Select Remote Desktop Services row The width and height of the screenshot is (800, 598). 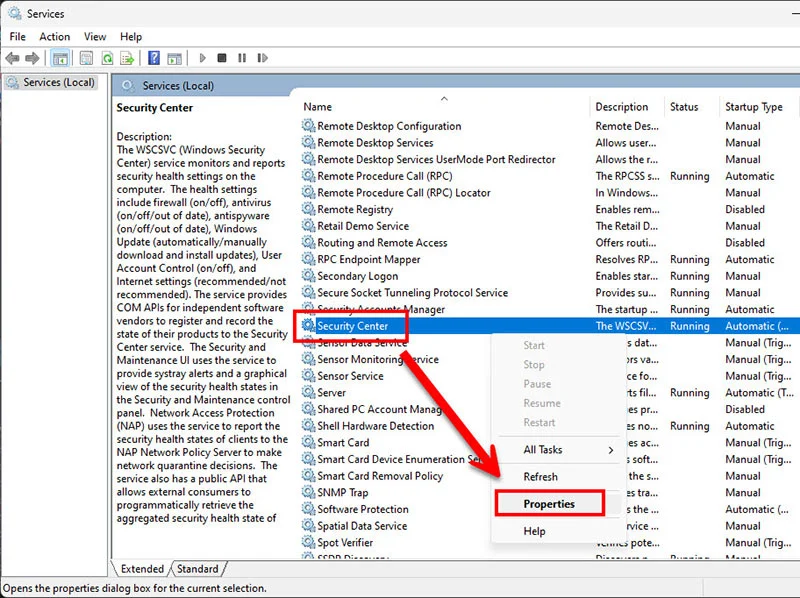point(549,142)
